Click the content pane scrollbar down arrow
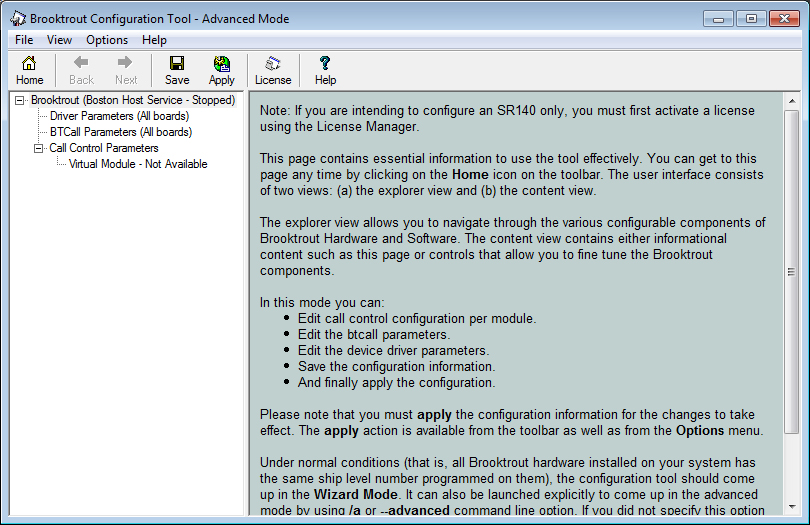This screenshot has width=810, height=525. pos(791,504)
